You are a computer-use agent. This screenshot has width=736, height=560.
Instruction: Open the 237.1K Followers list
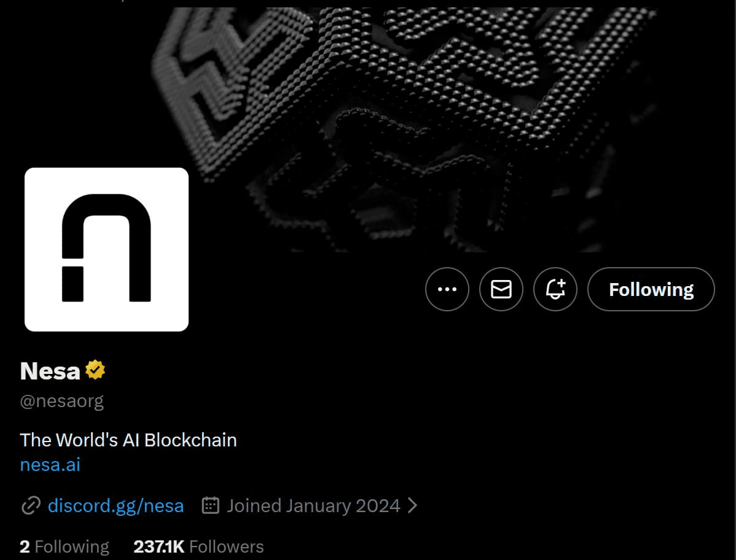pyautogui.click(x=198, y=546)
